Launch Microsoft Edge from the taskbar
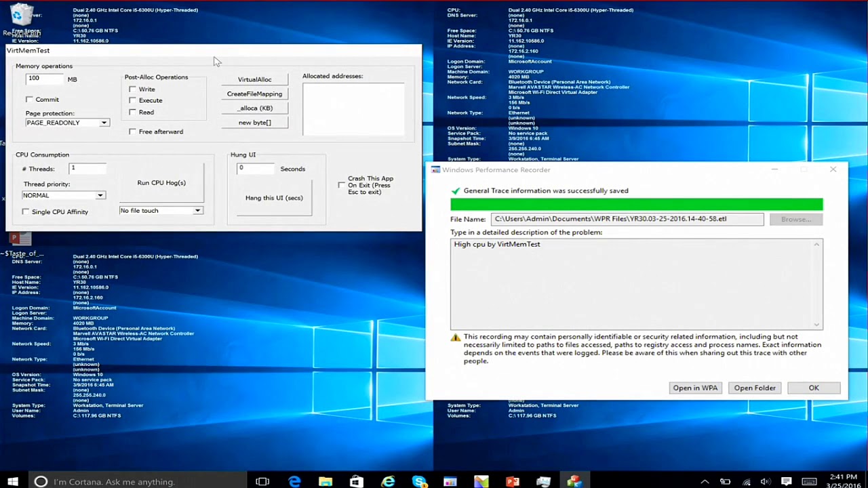The height and width of the screenshot is (488, 868). pos(294,482)
